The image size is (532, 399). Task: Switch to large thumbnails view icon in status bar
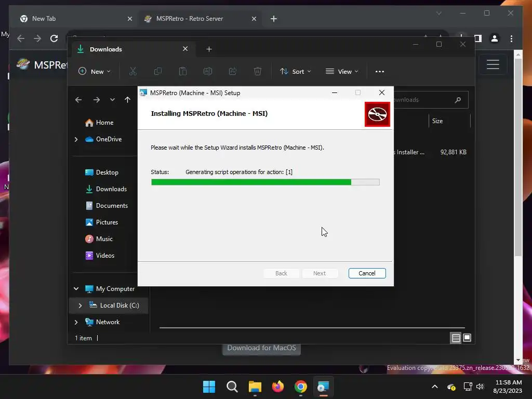[x=467, y=338]
